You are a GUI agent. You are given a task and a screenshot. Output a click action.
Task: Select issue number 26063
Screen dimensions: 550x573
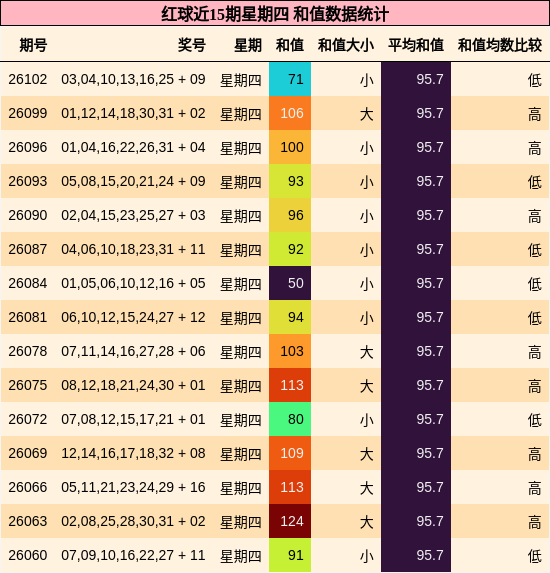pyautogui.click(x=28, y=521)
